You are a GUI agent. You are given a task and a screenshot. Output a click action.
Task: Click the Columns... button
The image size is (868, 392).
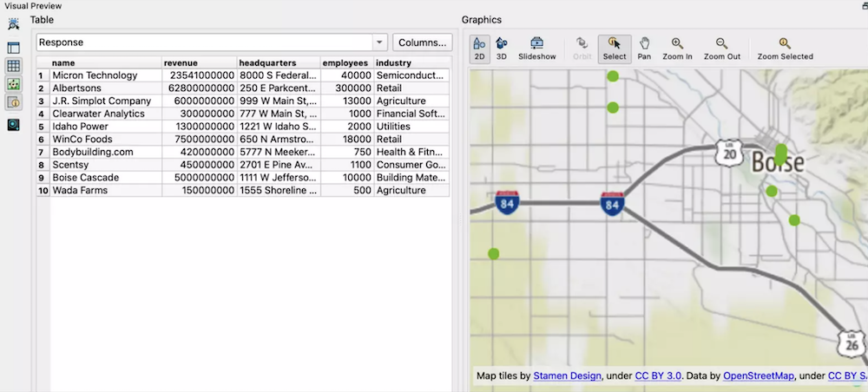pos(422,42)
